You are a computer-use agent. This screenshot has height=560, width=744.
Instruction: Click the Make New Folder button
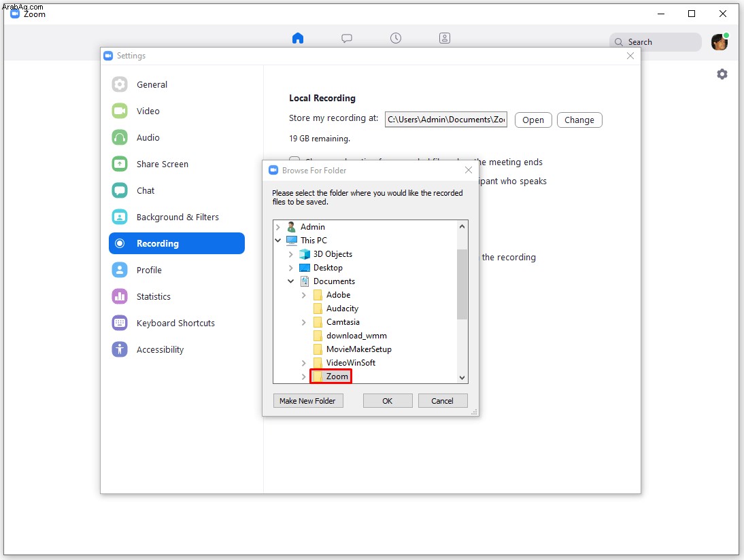(x=308, y=401)
